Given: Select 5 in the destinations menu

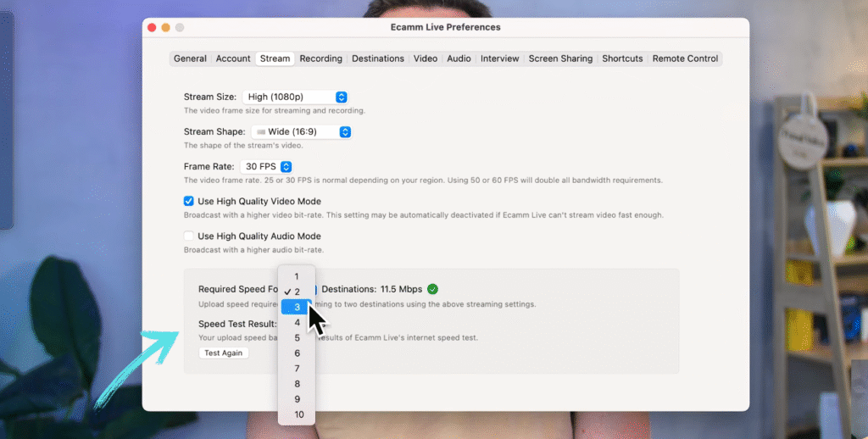Looking at the screenshot, I should (297, 337).
